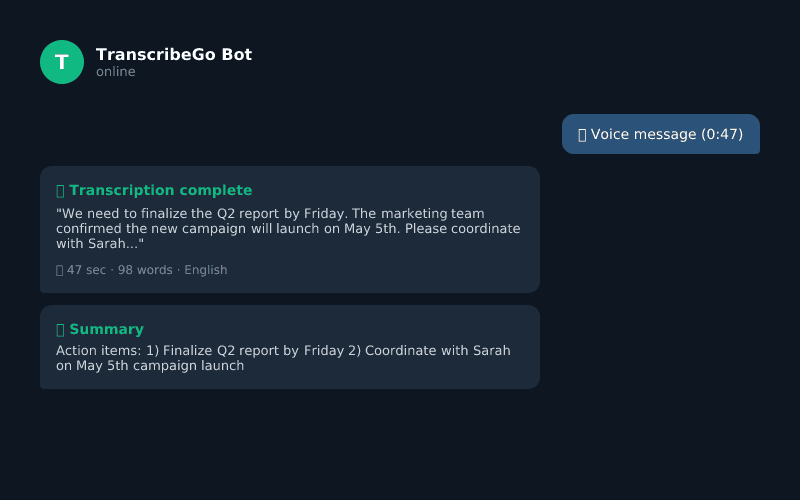Click the small icon before "47 sec"

60,270
